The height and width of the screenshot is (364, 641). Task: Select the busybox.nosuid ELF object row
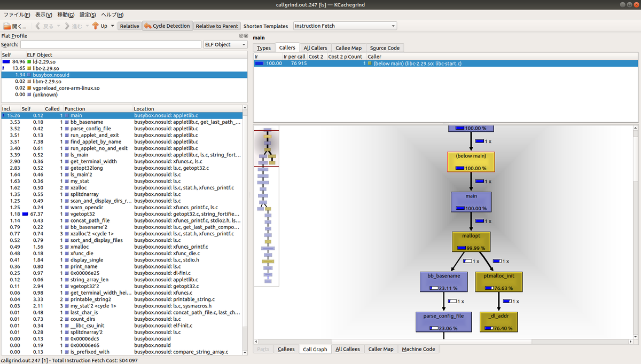(124, 75)
